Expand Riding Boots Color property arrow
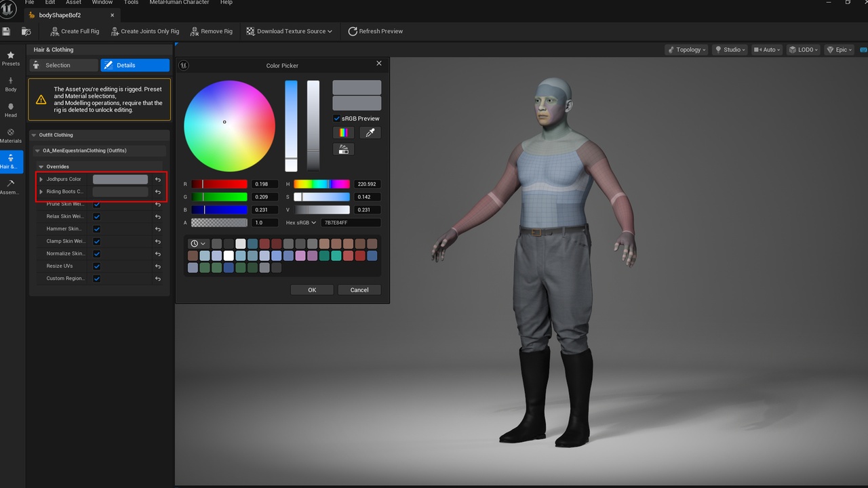 [x=41, y=192]
